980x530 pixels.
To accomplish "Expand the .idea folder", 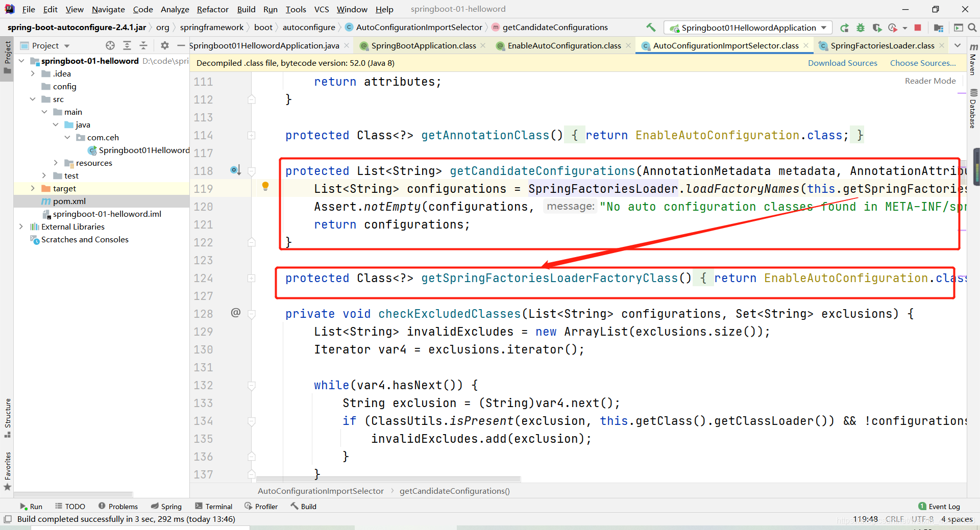I will (33, 73).
